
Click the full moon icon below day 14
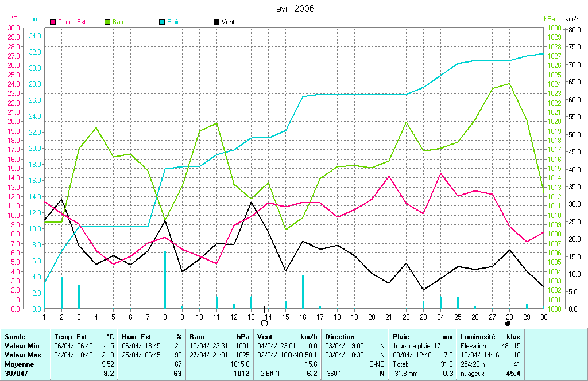[x=265, y=324]
